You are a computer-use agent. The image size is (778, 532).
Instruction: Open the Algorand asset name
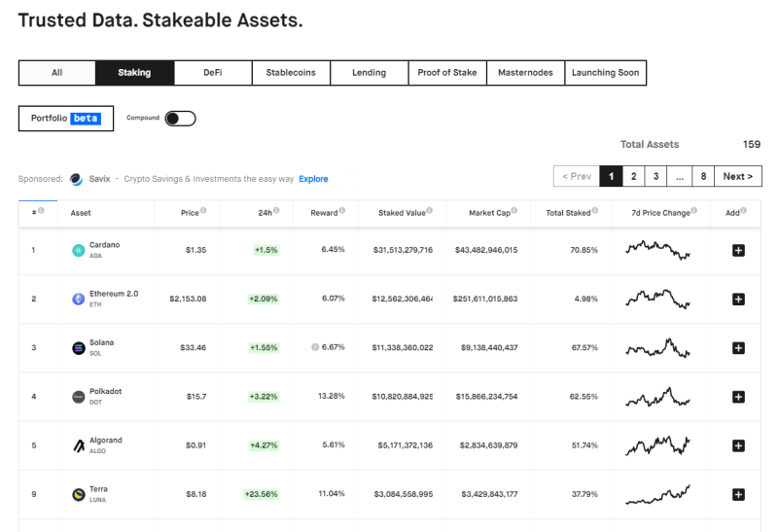106,441
